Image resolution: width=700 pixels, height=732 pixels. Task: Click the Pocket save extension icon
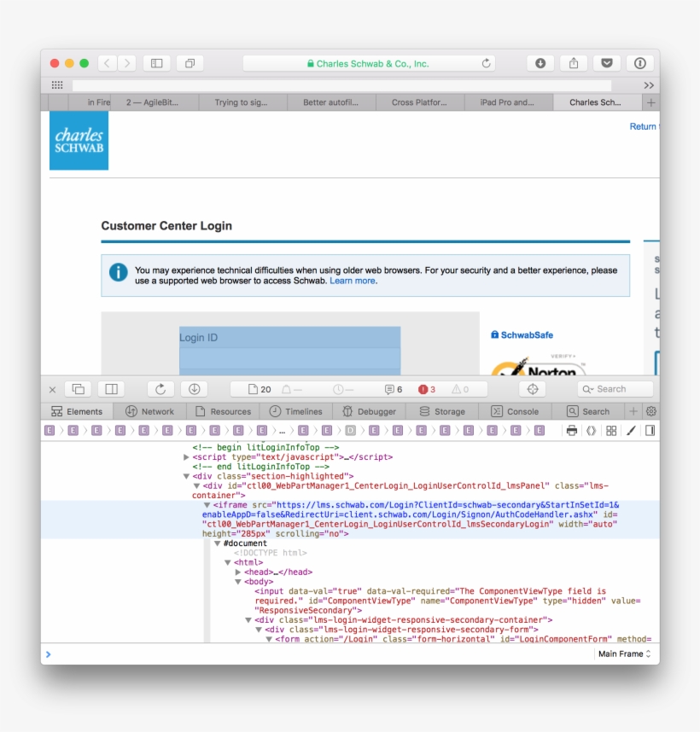pos(607,63)
